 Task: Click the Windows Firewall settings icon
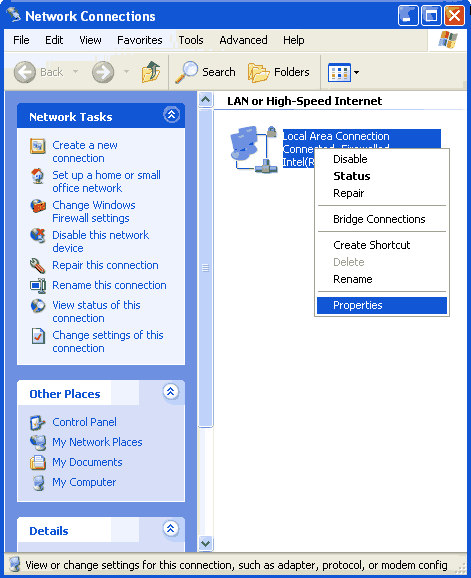click(38, 206)
